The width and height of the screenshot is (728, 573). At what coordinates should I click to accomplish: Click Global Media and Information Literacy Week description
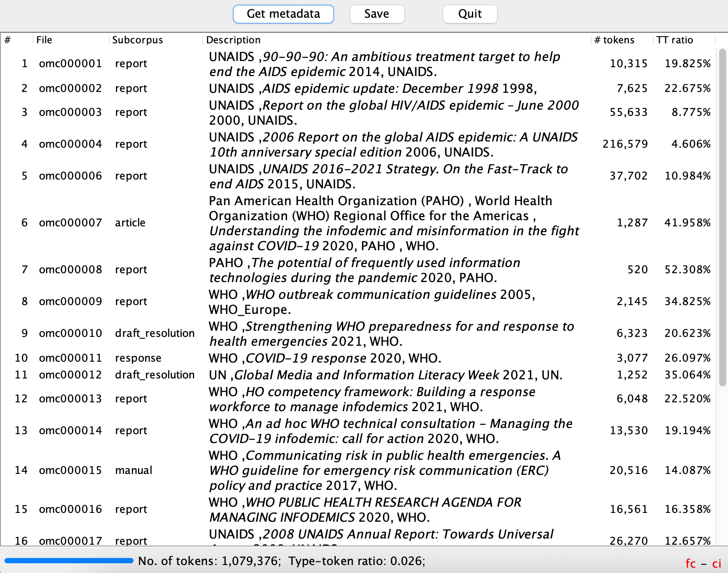point(386,375)
